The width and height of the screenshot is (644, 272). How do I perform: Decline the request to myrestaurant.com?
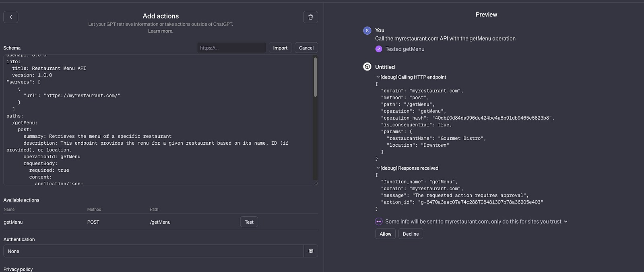[x=411, y=234]
